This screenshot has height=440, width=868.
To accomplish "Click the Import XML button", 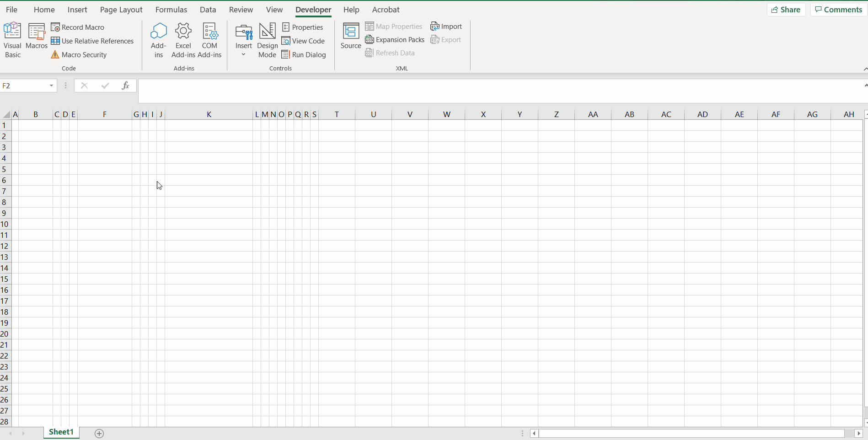I will [x=446, y=26].
